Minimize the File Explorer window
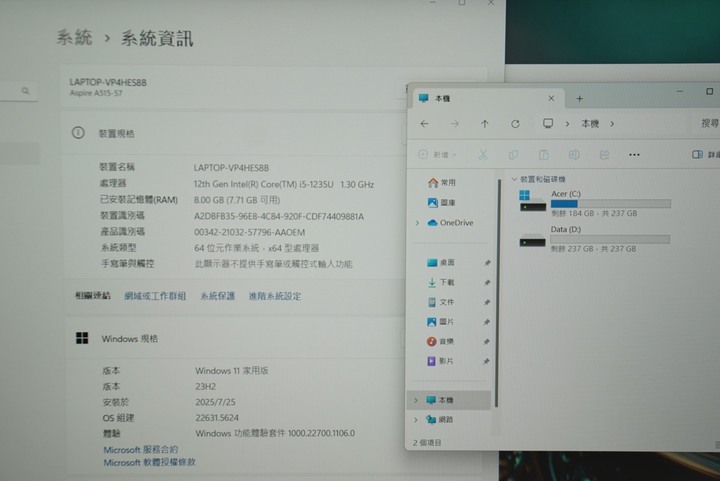Viewport: 720px width, 481px height. [x=680, y=92]
